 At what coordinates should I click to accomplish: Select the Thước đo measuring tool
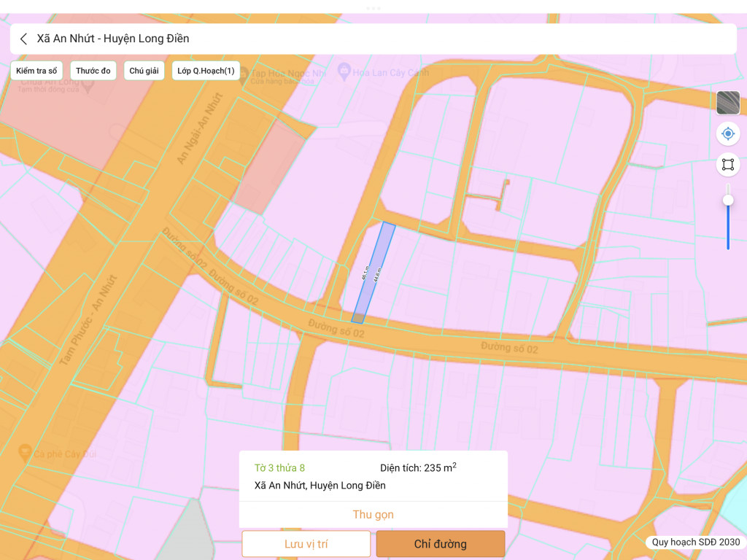tap(93, 71)
